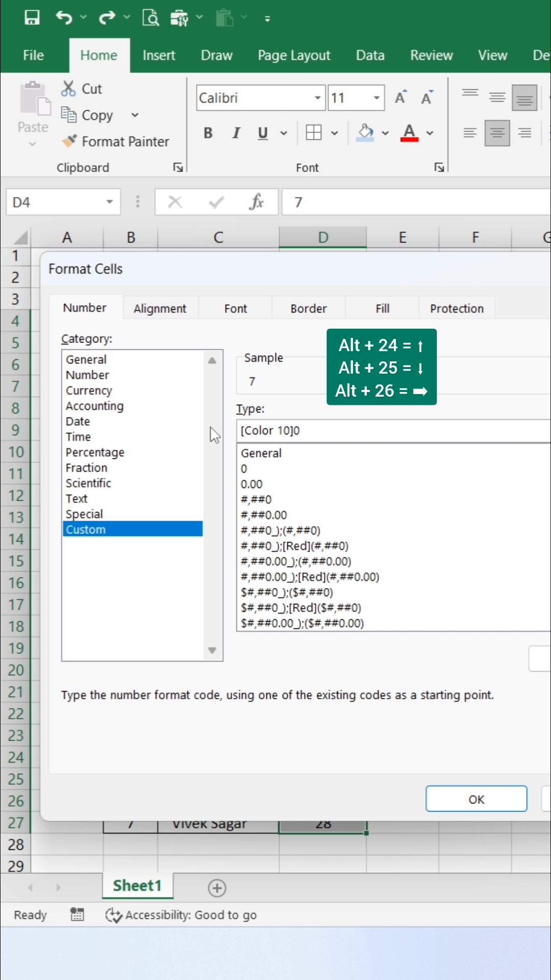Click the Select All corner triangle

click(20, 237)
